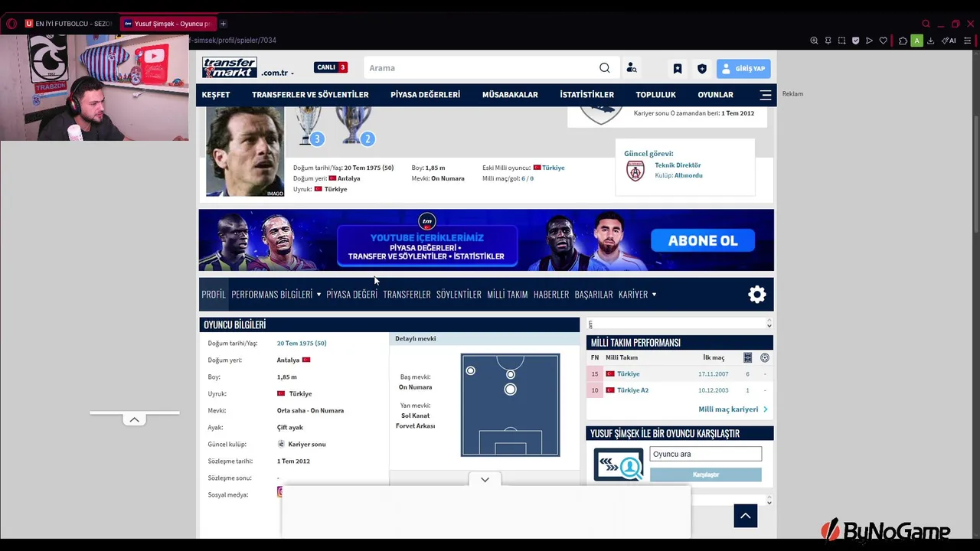Click the scroll-to-top arrow button
The height and width of the screenshot is (551, 980).
pyautogui.click(x=746, y=516)
